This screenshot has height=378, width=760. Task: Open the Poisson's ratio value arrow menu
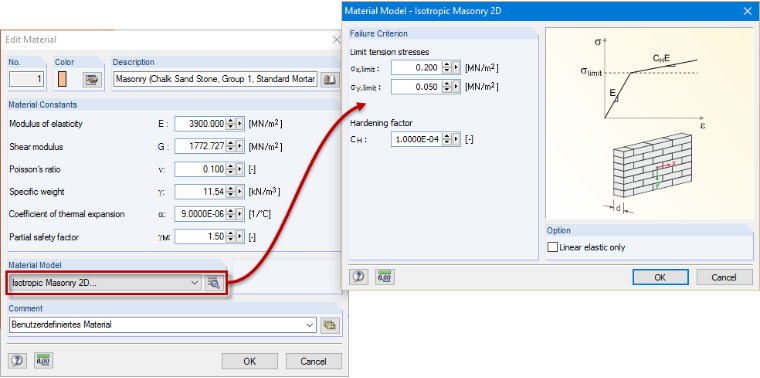(x=239, y=169)
